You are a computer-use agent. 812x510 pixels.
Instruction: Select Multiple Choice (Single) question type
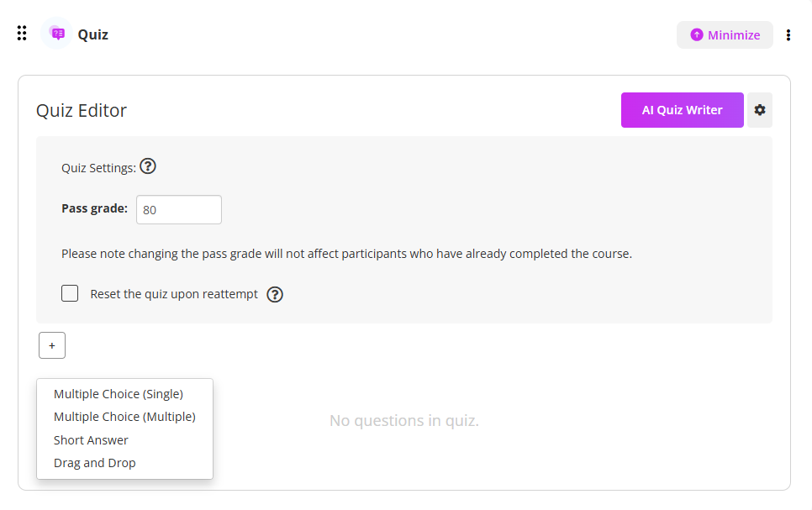(118, 393)
